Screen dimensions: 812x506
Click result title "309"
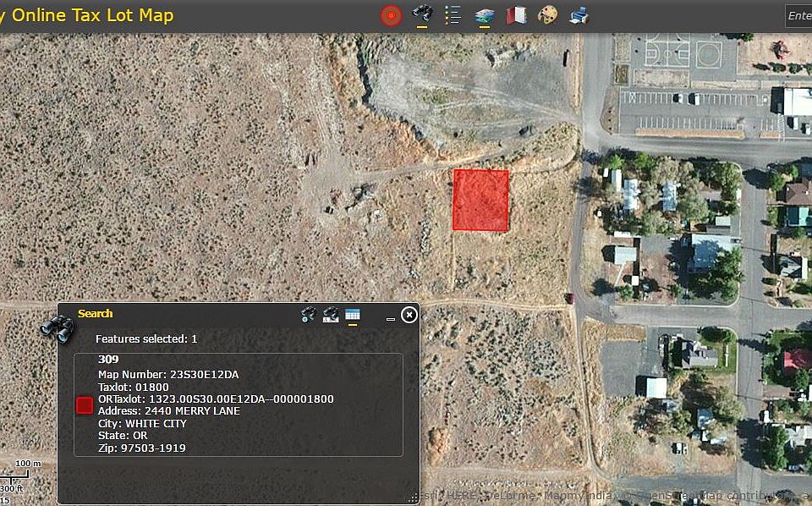108,359
